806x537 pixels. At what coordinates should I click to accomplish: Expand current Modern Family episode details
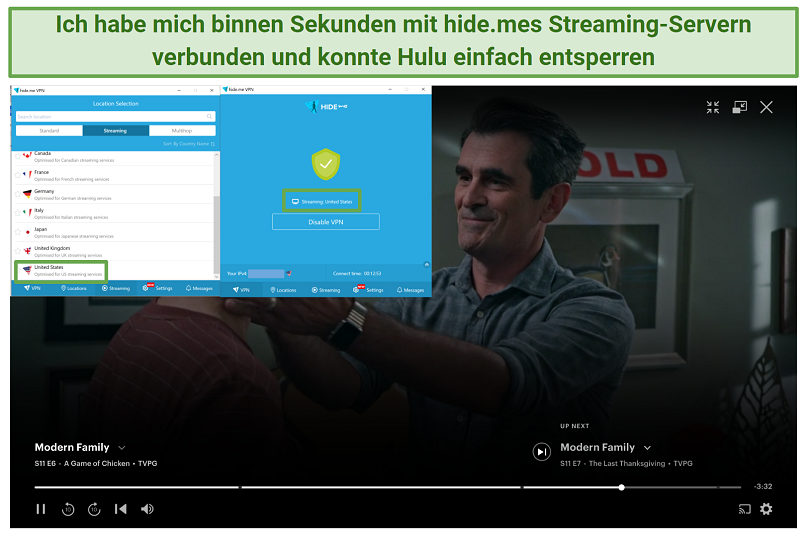[122, 448]
